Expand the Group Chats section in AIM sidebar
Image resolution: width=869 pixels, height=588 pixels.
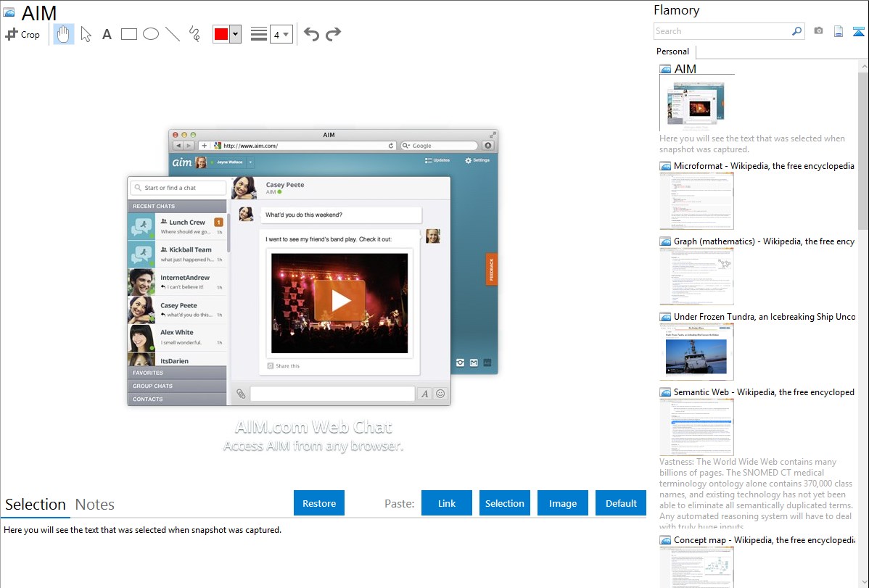pos(177,386)
